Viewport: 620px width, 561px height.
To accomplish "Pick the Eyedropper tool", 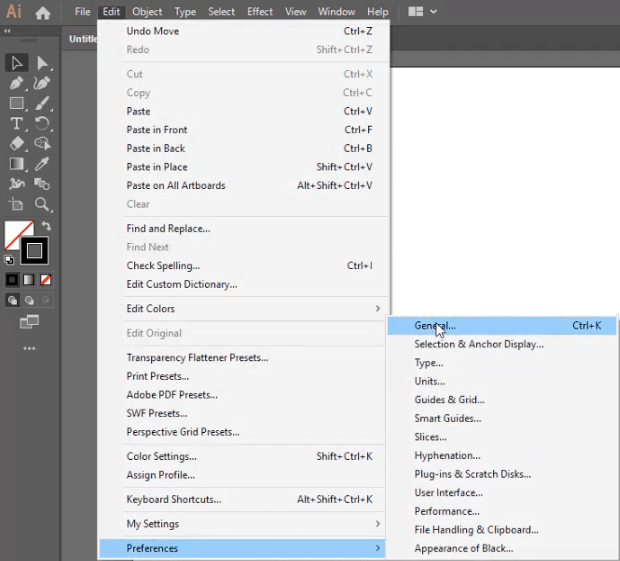I will 42,164.
